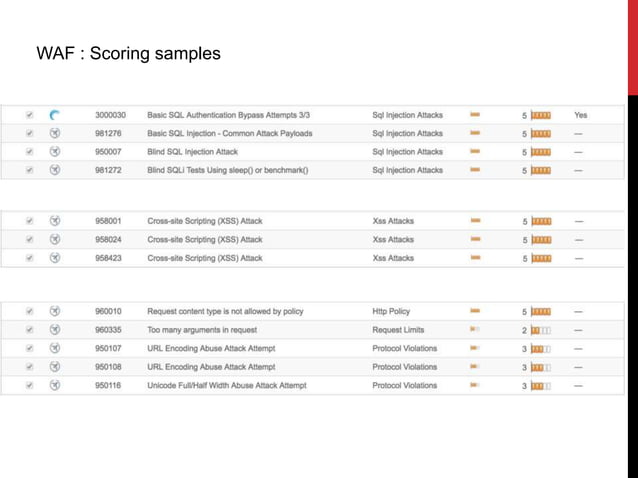Click the severity indicator for rule 958001
638x478 pixels.
[x=475, y=221]
